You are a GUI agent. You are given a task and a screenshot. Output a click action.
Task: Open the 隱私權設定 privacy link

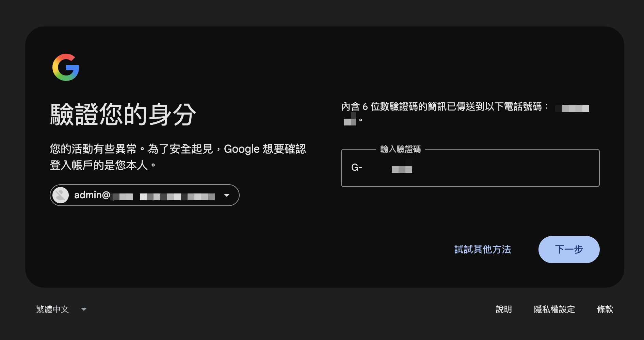point(554,309)
